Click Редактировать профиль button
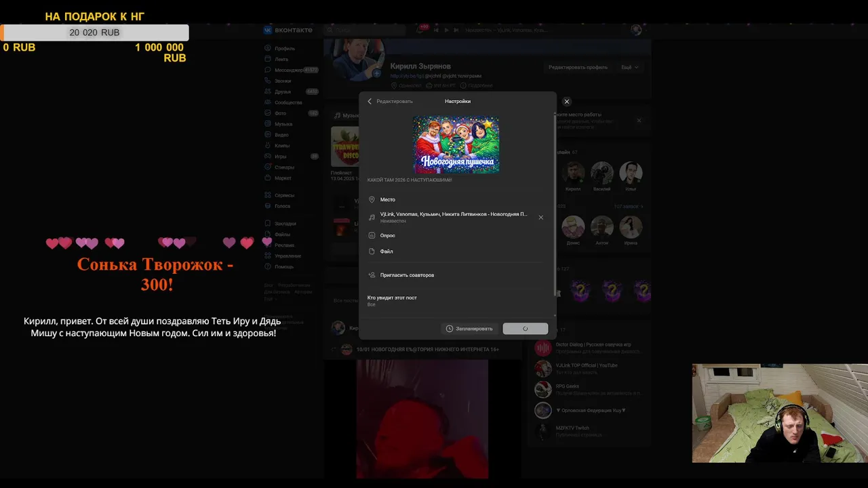 click(x=578, y=67)
